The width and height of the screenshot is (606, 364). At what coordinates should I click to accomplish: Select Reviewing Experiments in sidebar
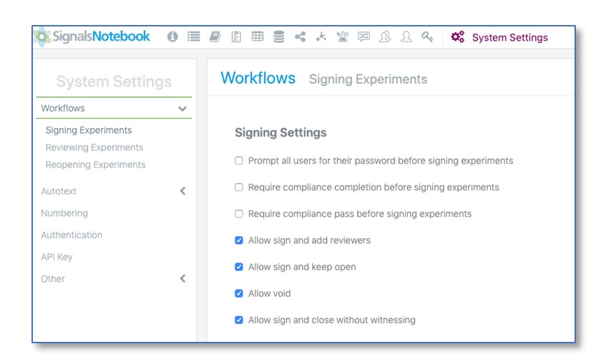pos(94,147)
